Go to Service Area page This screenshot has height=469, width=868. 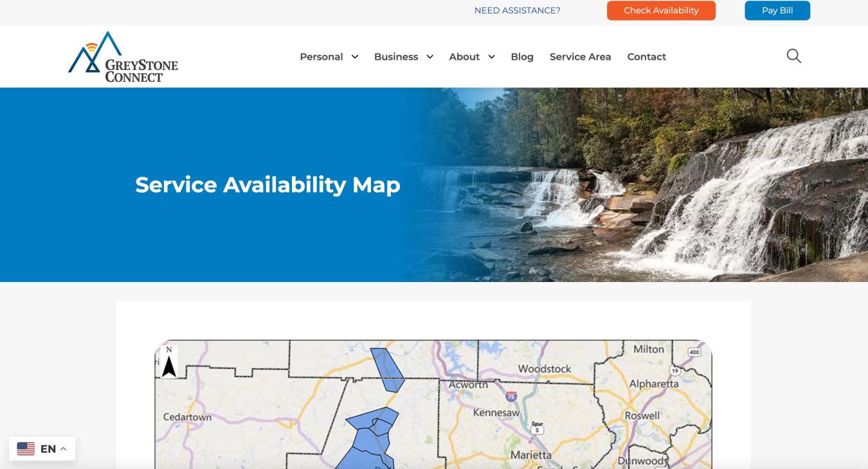581,57
